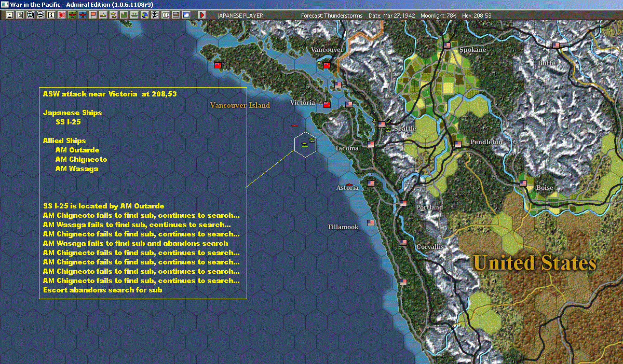Viewport: 623px width, 364px height.
Task: Click 'AM Wasaga' under Allied Ships
Action: click(77, 169)
